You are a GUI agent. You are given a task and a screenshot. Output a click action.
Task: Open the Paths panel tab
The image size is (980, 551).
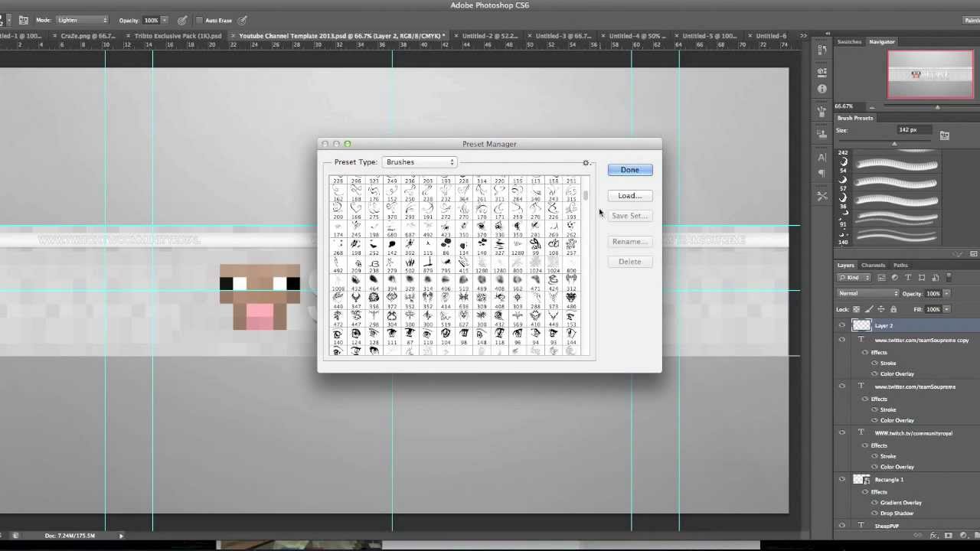point(900,265)
